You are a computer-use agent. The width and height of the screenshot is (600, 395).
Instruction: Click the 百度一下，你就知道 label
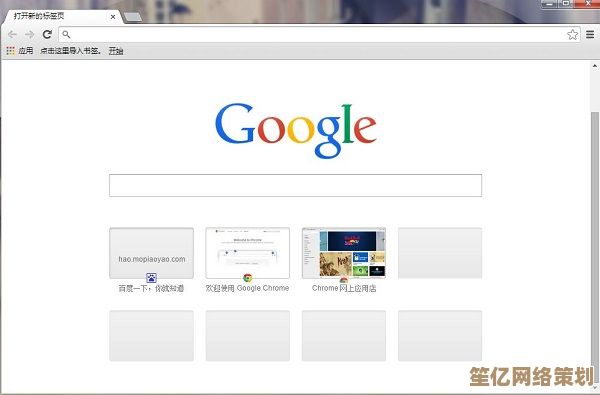pos(152,288)
